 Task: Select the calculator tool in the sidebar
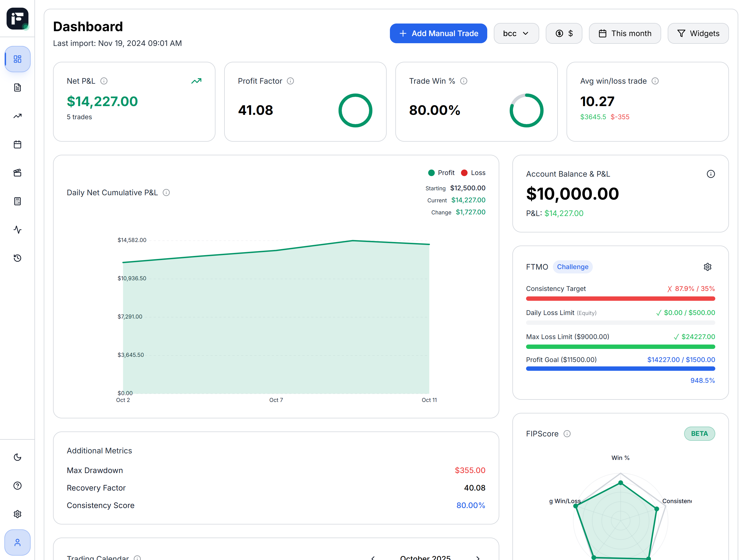click(x=17, y=201)
